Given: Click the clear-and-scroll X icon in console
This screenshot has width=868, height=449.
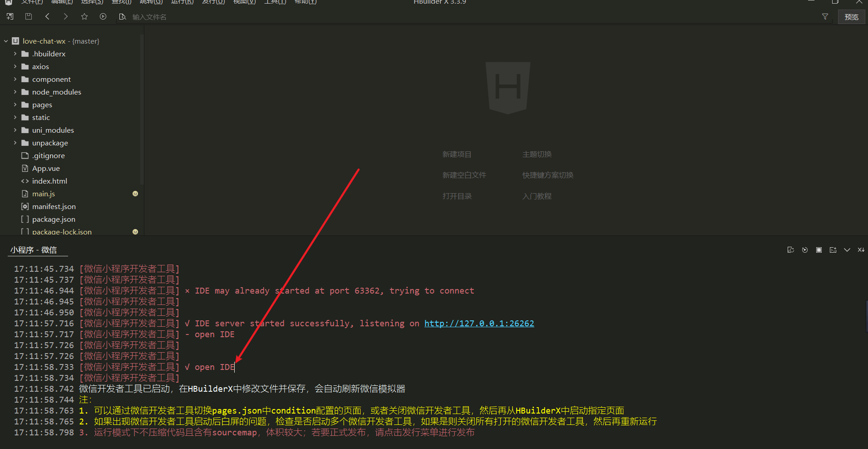Looking at the screenshot, I should pyautogui.click(x=861, y=250).
